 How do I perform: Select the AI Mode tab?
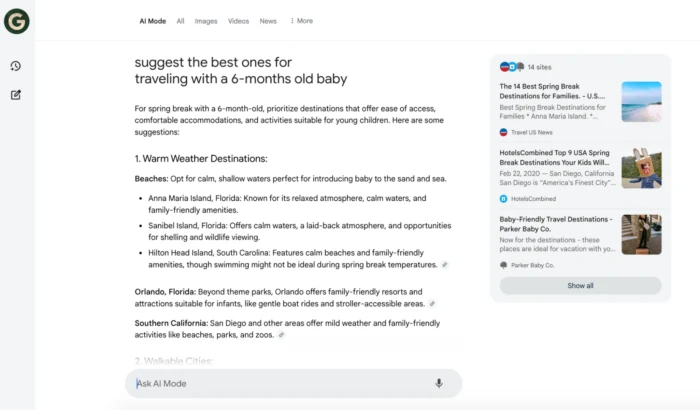[153, 21]
